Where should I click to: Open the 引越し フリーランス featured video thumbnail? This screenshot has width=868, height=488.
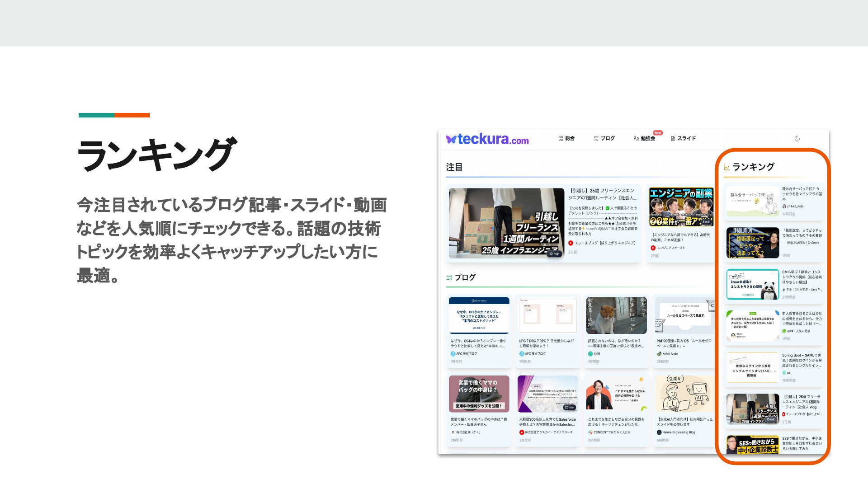[506, 223]
